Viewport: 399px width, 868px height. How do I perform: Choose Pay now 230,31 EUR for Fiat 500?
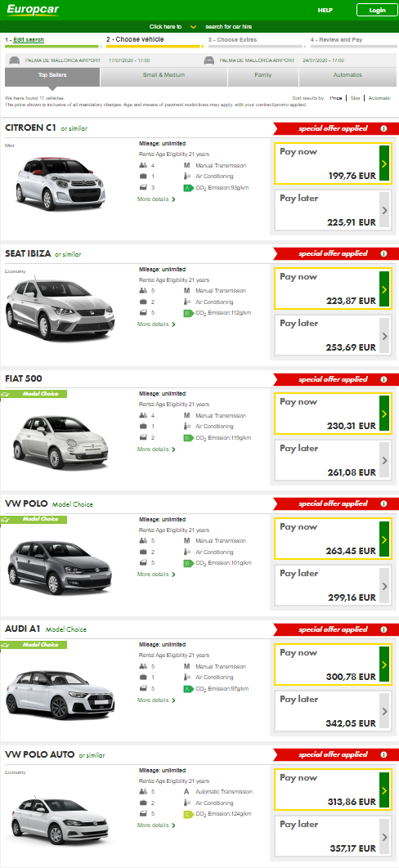(333, 414)
